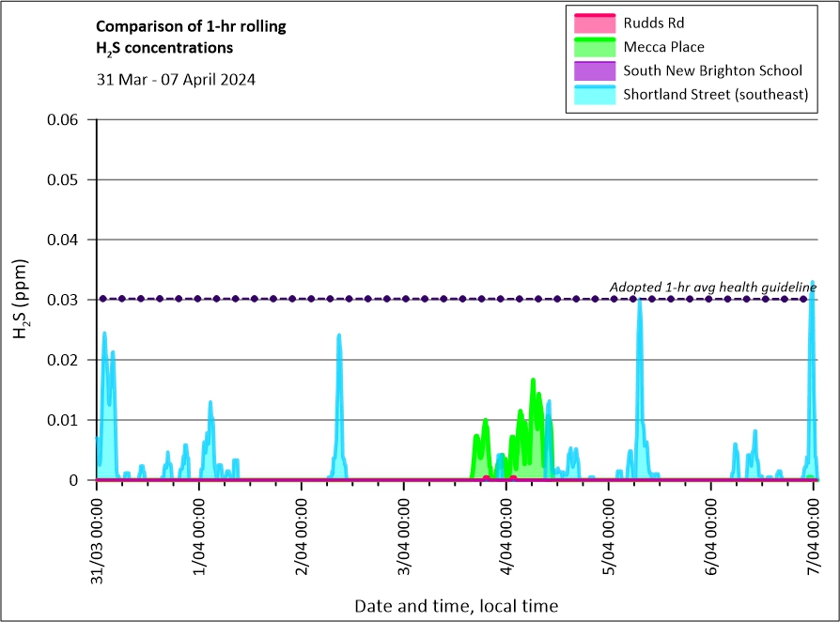Click the Shortland Street cyan legend swatch
The width and height of the screenshot is (840, 622).
(592, 94)
